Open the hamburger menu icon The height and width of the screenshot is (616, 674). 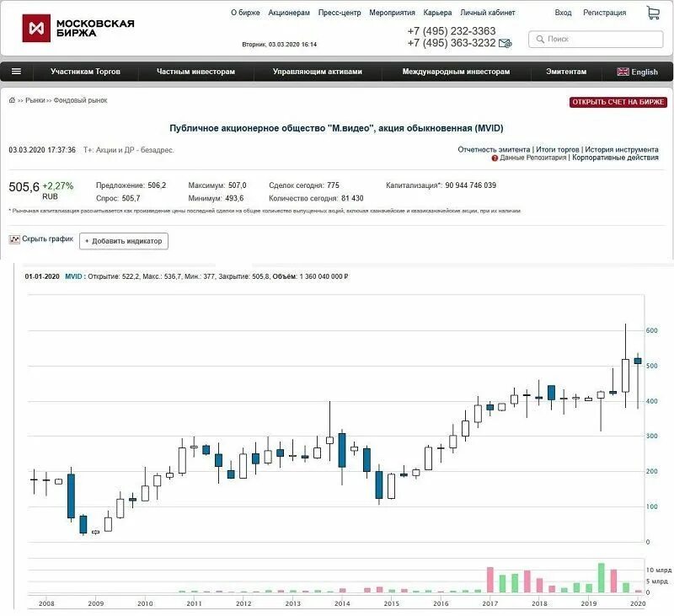click(x=16, y=72)
